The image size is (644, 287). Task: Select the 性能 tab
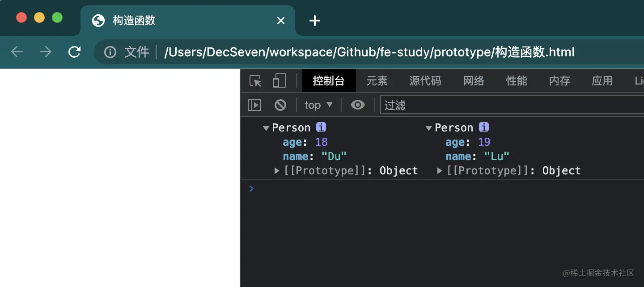tap(517, 81)
